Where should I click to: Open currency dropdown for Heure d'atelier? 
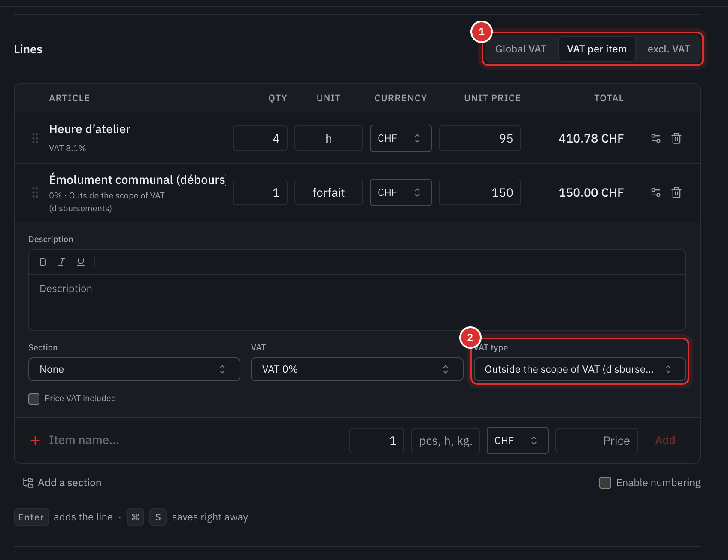[x=401, y=138]
